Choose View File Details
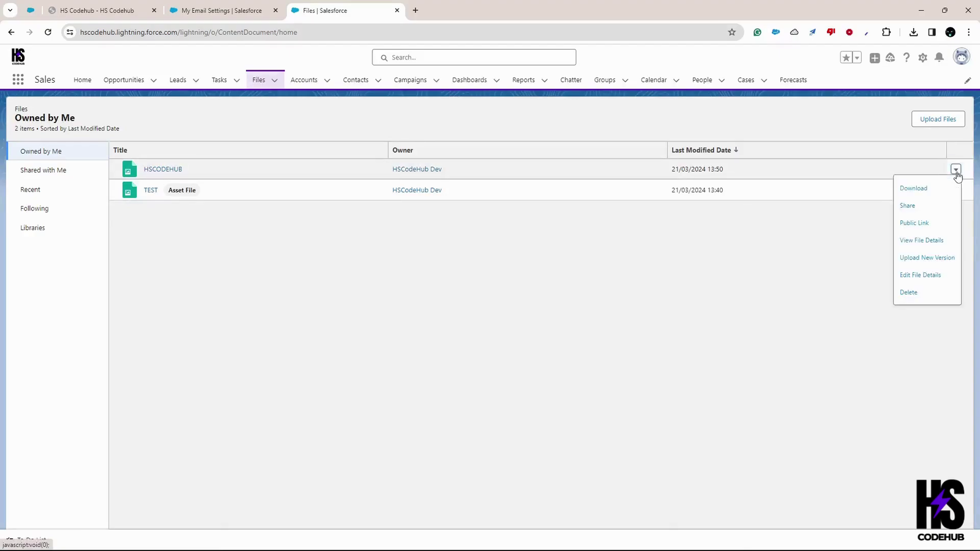This screenshot has width=980, height=551. [x=921, y=240]
